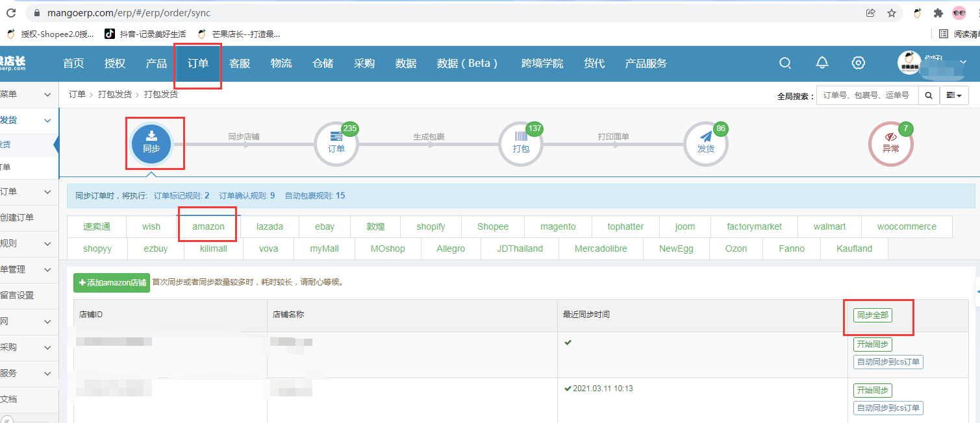Viewport: 980px width, 423px height.
Task: Click the search magnifier in the blue header
Action: pyautogui.click(x=785, y=63)
